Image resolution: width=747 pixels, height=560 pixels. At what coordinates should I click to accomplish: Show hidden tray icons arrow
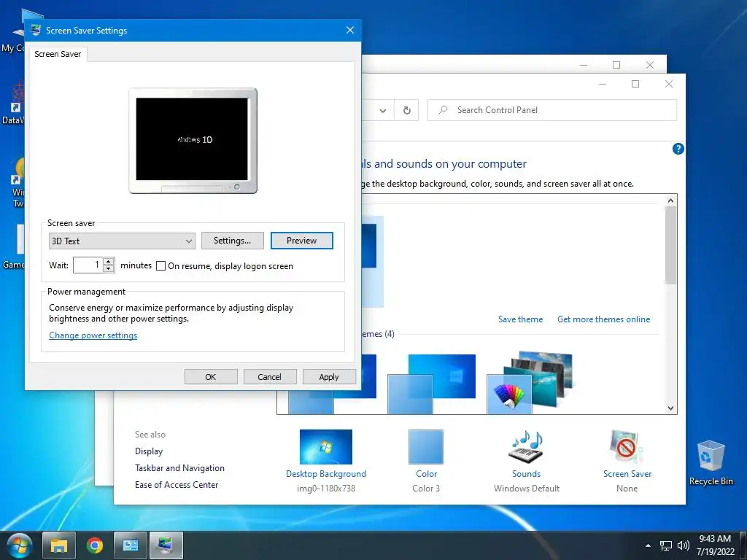[x=648, y=545]
